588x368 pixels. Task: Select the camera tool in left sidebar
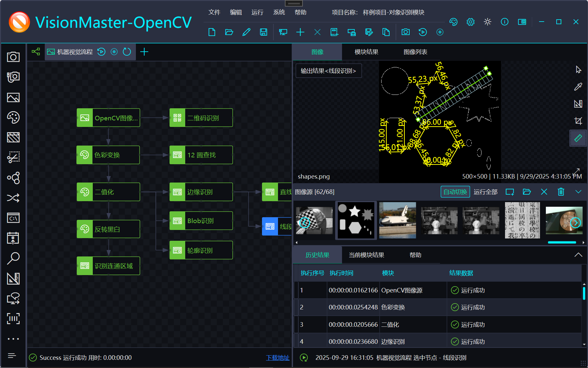(x=13, y=57)
